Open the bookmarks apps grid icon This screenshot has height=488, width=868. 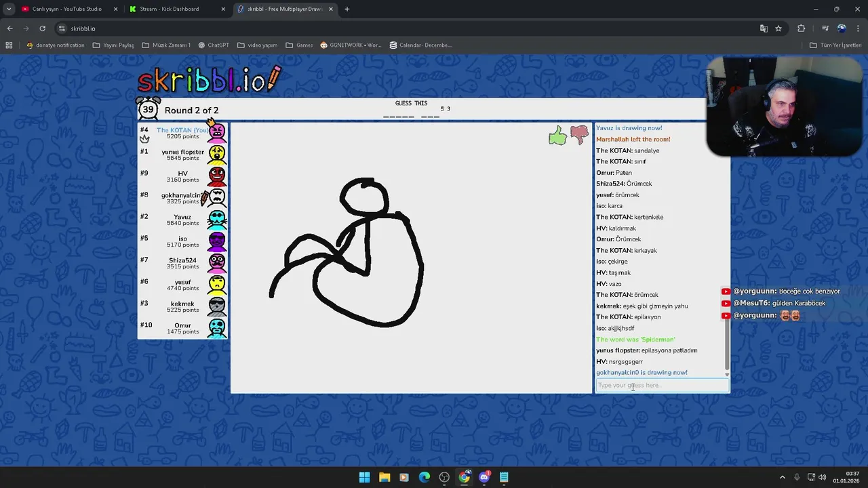pyautogui.click(x=9, y=45)
